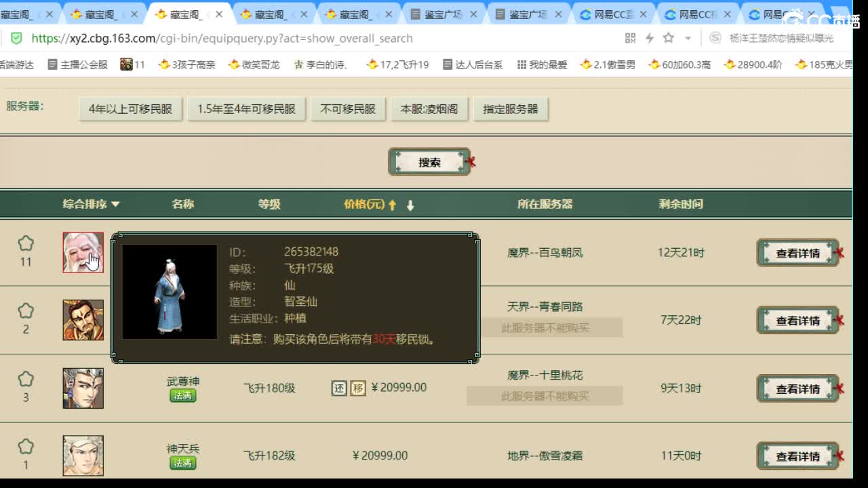Click the 武尊神 name link
The width and height of the screenshot is (868, 488).
click(x=183, y=381)
